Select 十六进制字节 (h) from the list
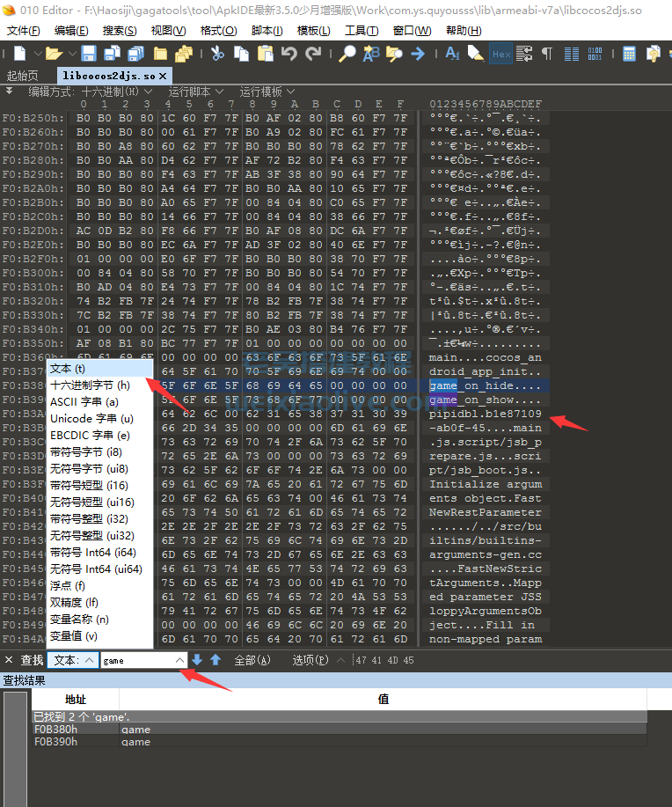Viewport: 672px width, 807px height. tap(90, 385)
